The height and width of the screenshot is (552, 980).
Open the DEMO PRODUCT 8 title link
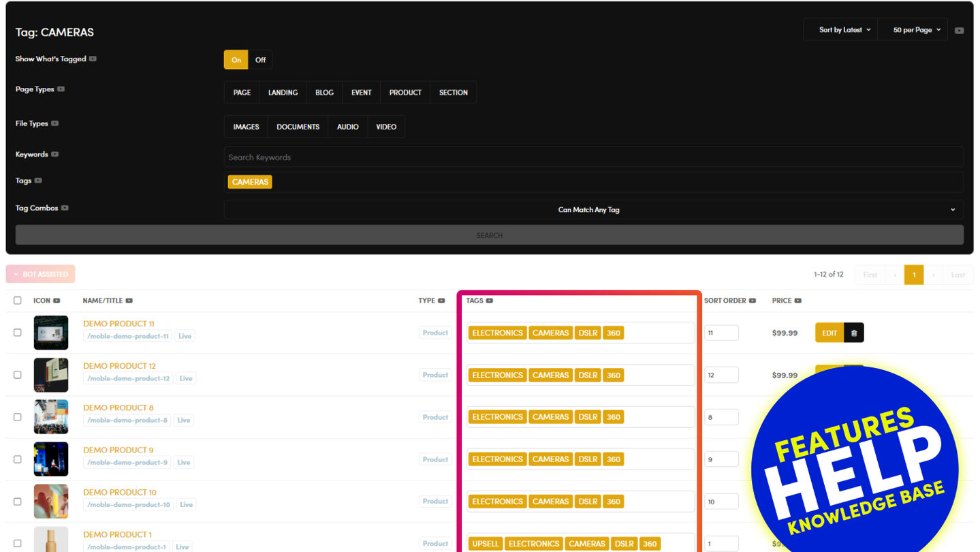point(118,408)
